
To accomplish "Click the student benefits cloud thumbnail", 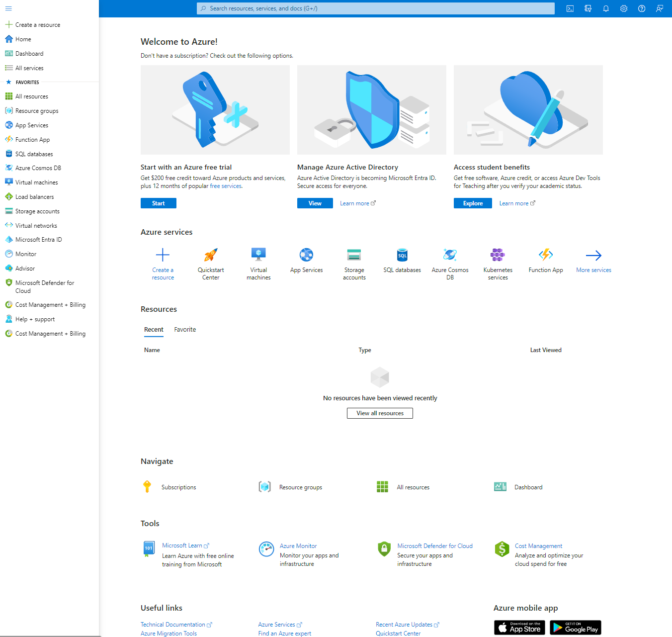I will tap(528, 110).
